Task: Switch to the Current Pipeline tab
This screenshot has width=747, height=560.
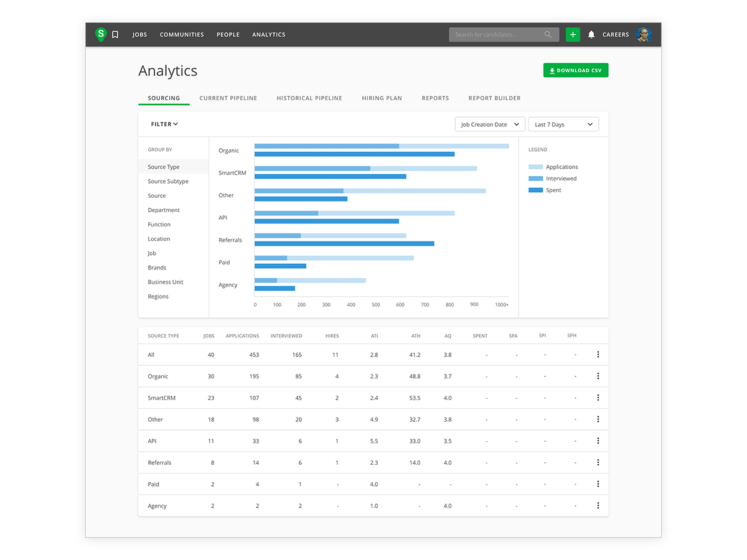Action: coord(228,98)
